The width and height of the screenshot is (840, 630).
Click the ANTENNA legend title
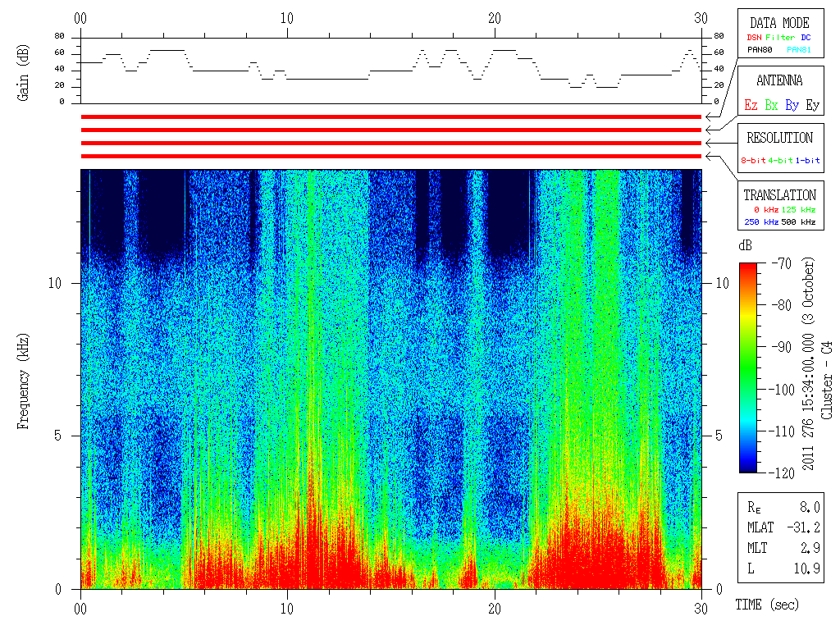click(779, 80)
